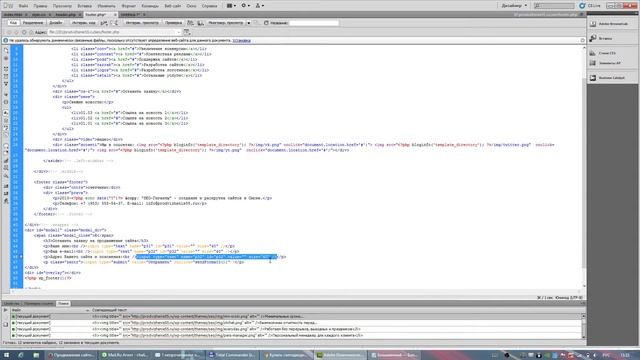The width and height of the screenshot is (640, 360).
Task: Click the W3C validation icon after Проверка
Action: point(190,23)
